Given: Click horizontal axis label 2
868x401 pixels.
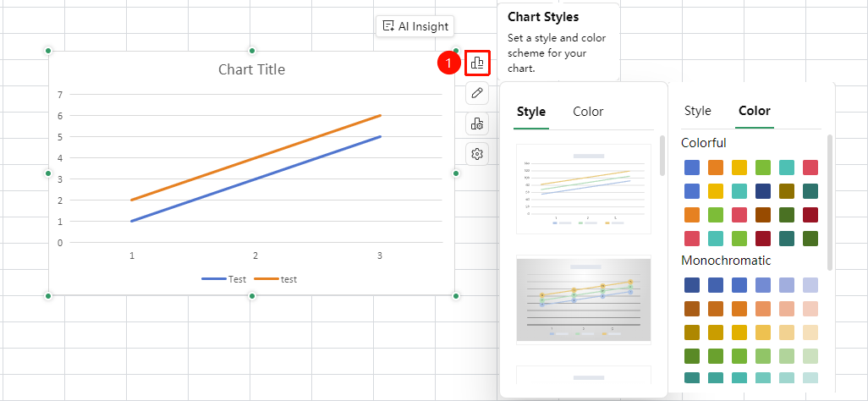Looking at the screenshot, I should pos(255,255).
